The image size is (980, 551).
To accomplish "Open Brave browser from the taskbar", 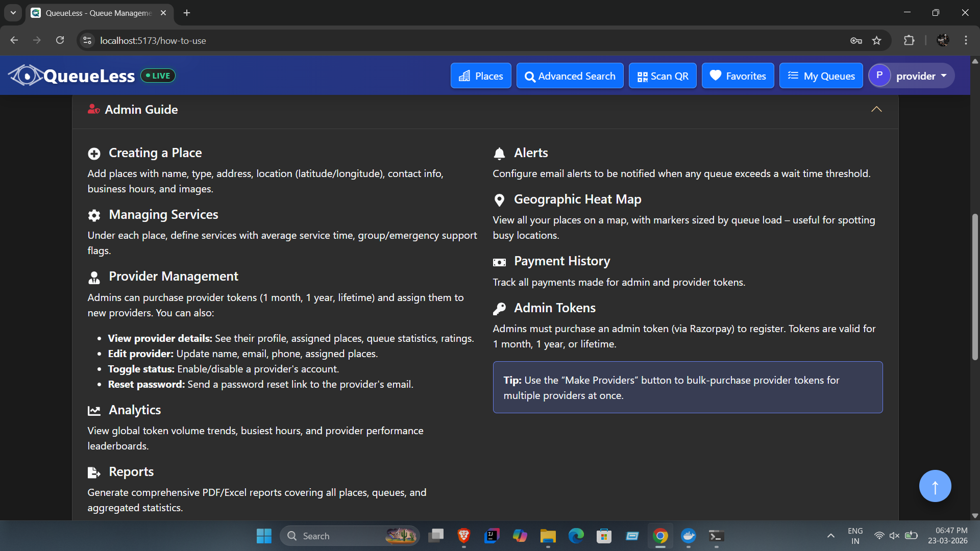I will (463, 536).
